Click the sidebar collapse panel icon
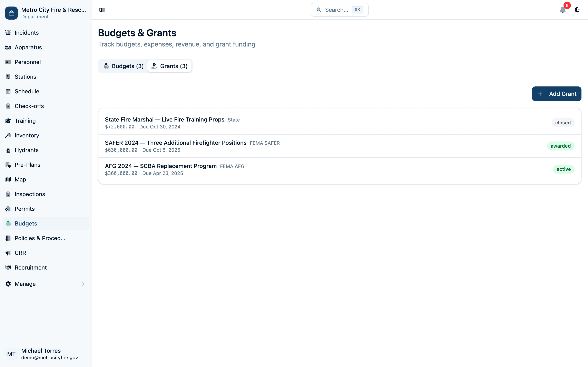Image resolution: width=588 pixels, height=367 pixels. click(102, 10)
